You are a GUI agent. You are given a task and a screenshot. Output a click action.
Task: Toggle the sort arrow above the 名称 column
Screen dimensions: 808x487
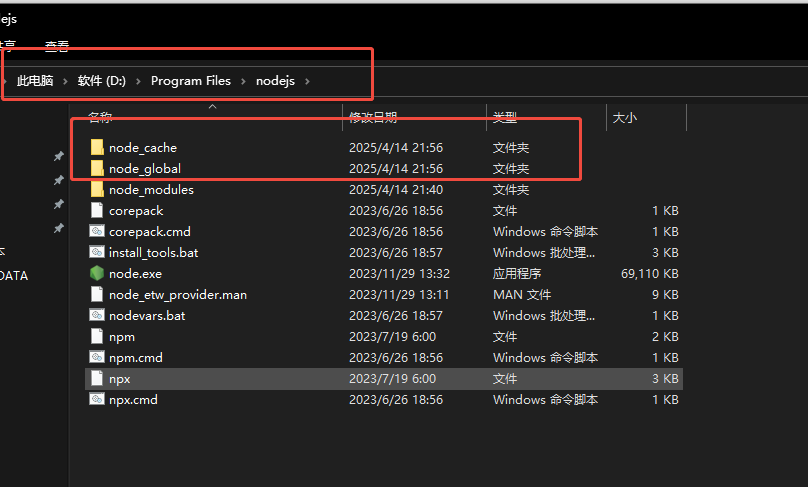pos(212,107)
